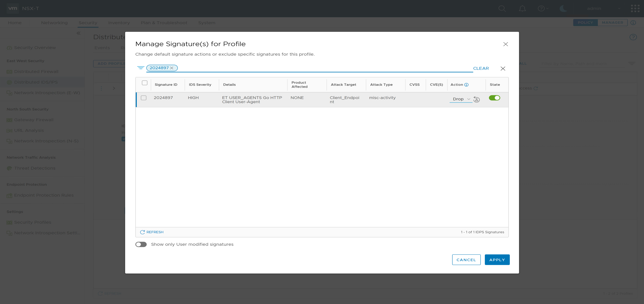The height and width of the screenshot is (304, 644).
Task: Open Endpoint Protection Rules
Action: tap(44, 195)
